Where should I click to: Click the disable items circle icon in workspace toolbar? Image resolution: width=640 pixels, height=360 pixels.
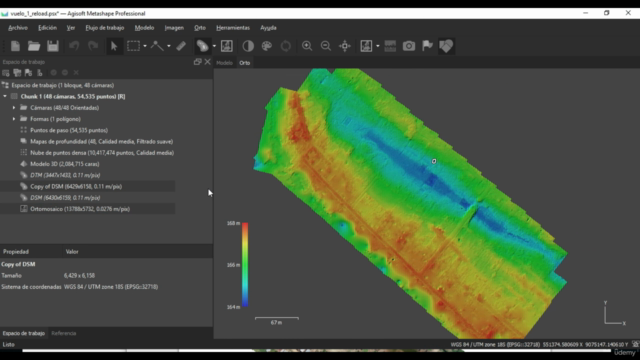pyautogui.click(x=64, y=73)
